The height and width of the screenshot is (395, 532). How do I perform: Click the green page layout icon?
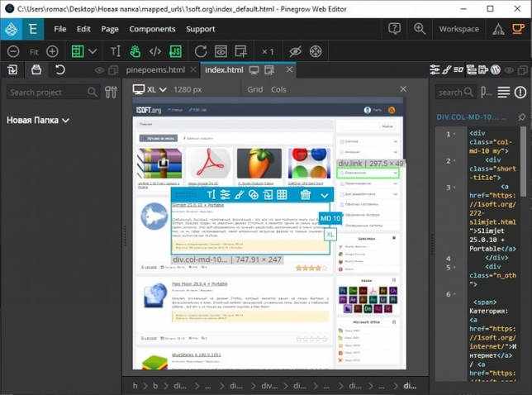[78, 51]
